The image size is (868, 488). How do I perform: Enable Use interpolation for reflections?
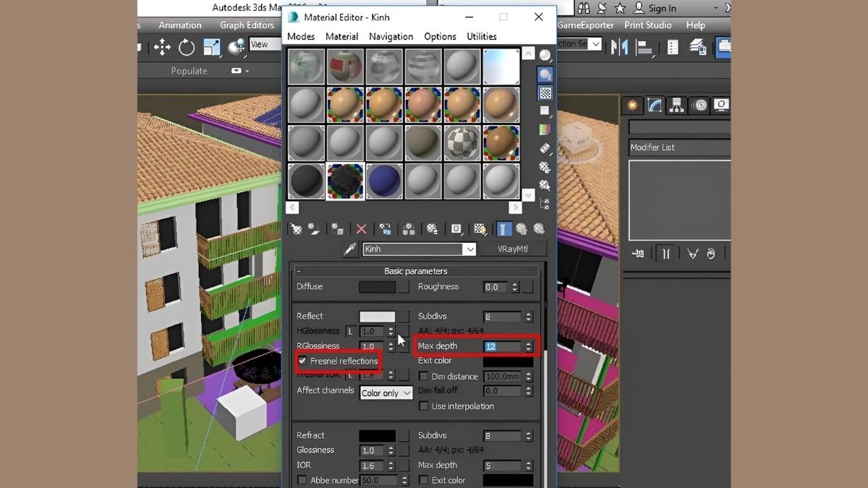coord(423,406)
